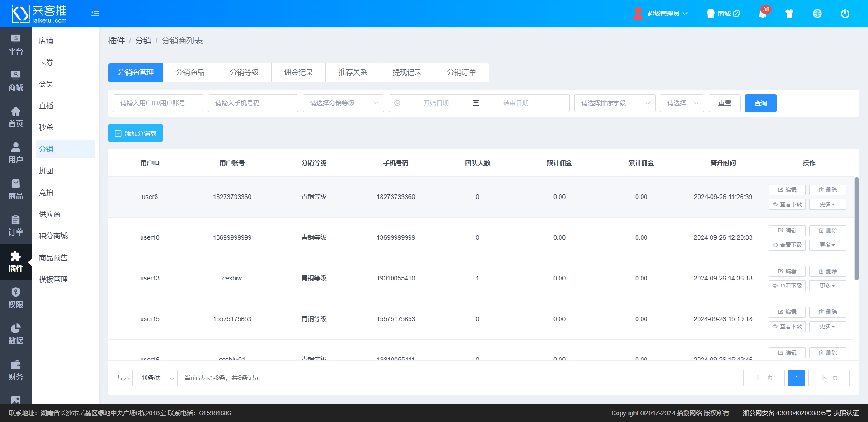Go to 财务 wallet sidebar icon
868x422 pixels.
(16, 370)
